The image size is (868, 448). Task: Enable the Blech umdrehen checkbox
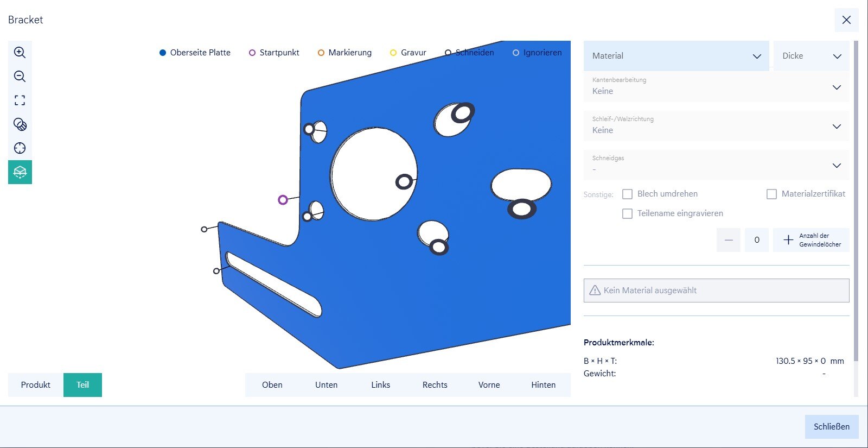click(x=627, y=194)
